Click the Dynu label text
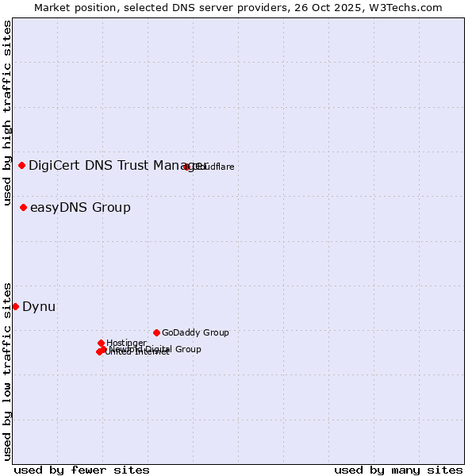The height and width of the screenshot is (476, 476). tap(39, 307)
